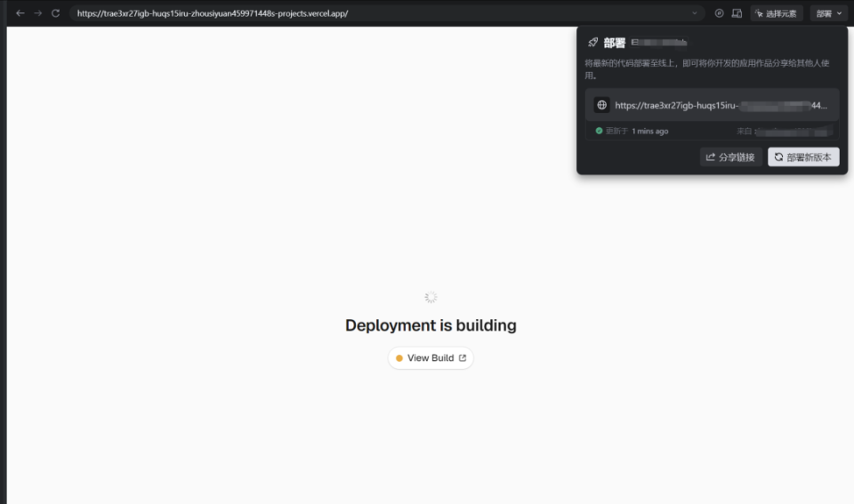The image size is (854, 504).
Task: Click the green check status icon
Action: tap(599, 131)
